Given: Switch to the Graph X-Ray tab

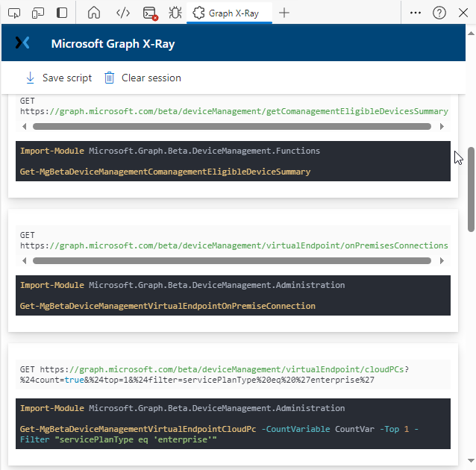Looking at the screenshot, I should pyautogui.click(x=229, y=13).
